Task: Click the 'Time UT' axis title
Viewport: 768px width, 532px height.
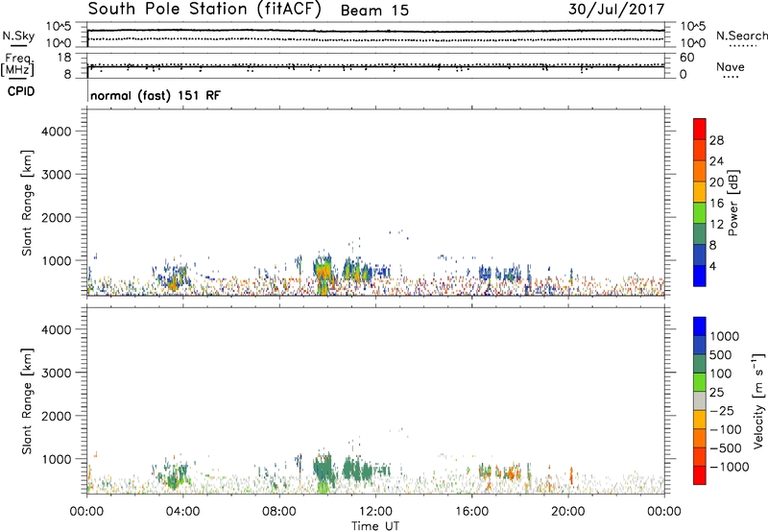Action: 375,526
